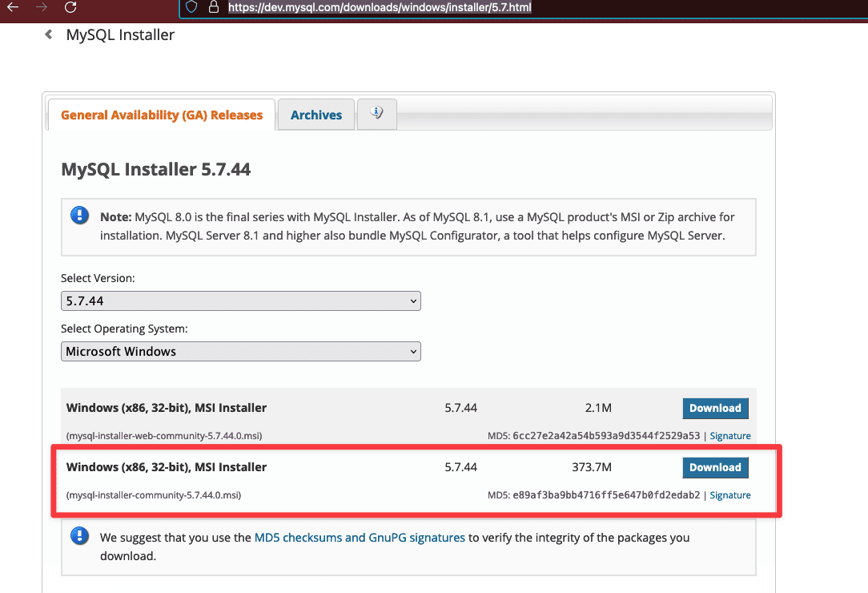Screen dimensions: 868x593
Task: Open the info icon tab next to Archives
Action: click(x=376, y=114)
